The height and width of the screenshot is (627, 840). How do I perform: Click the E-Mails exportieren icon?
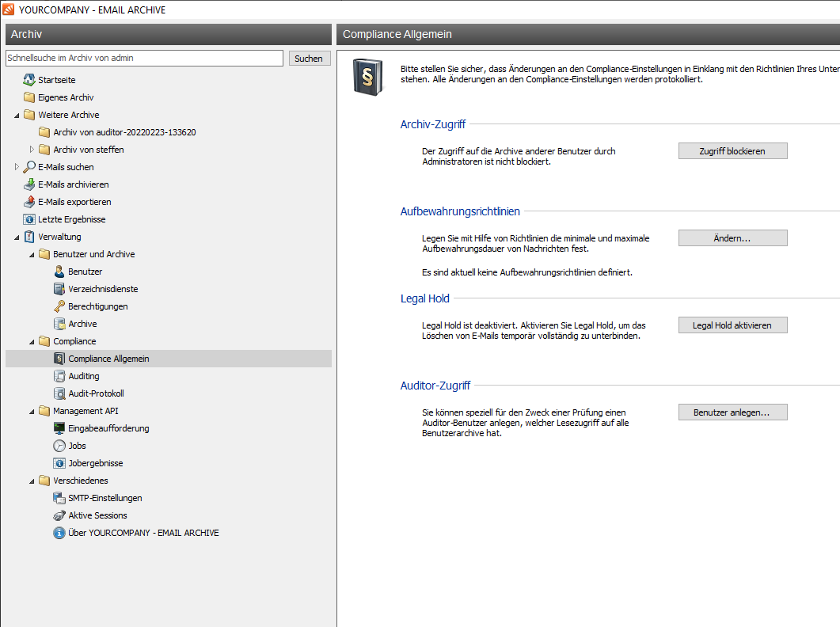pyautogui.click(x=29, y=202)
